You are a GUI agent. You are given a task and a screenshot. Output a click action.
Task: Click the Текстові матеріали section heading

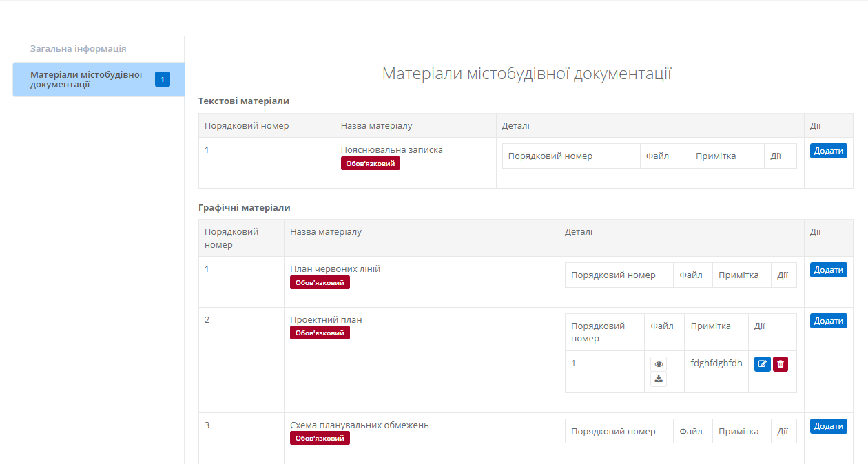244,101
